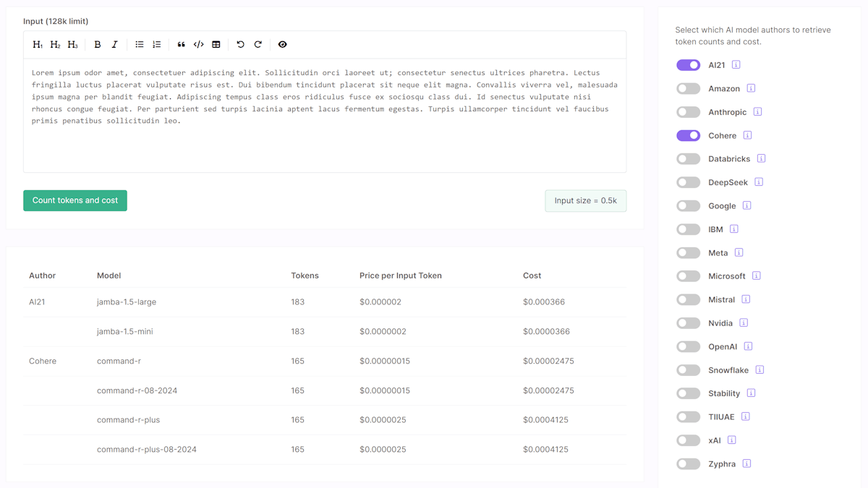
Task: Open info icon next to Stability
Action: (751, 393)
